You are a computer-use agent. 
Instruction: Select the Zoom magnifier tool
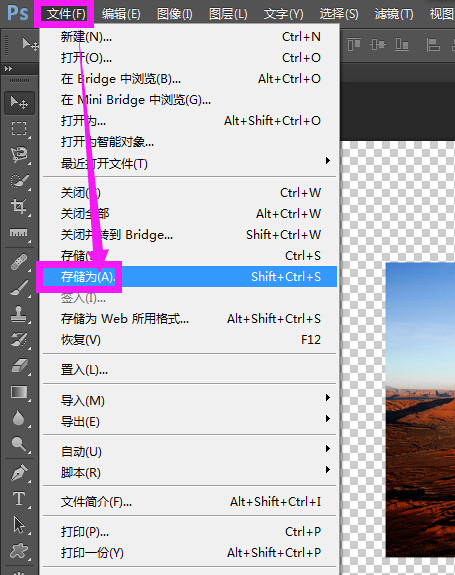19,444
